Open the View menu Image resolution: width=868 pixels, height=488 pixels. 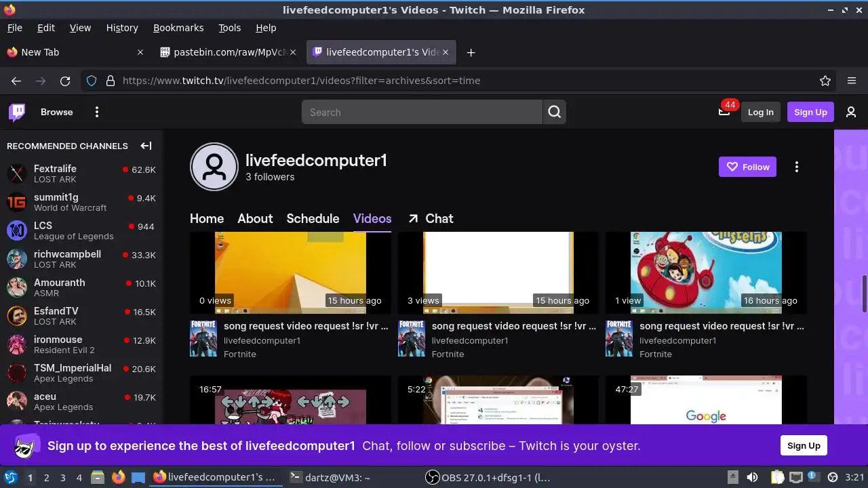click(x=80, y=28)
